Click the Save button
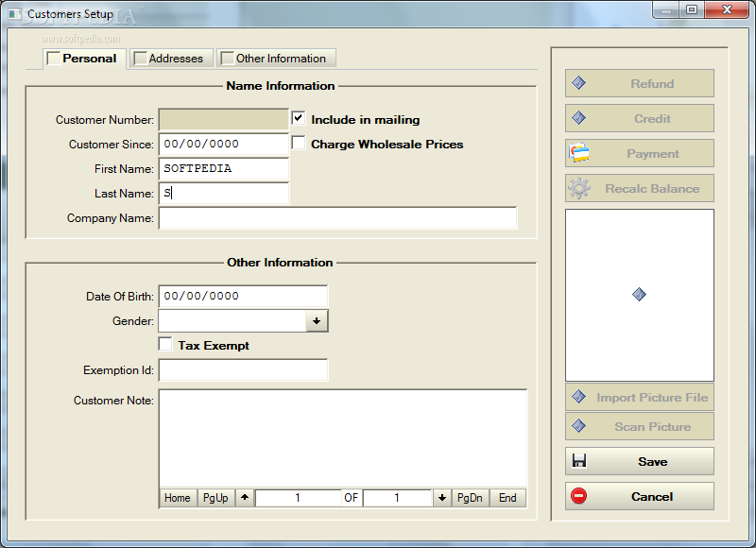 pos(640,461)
